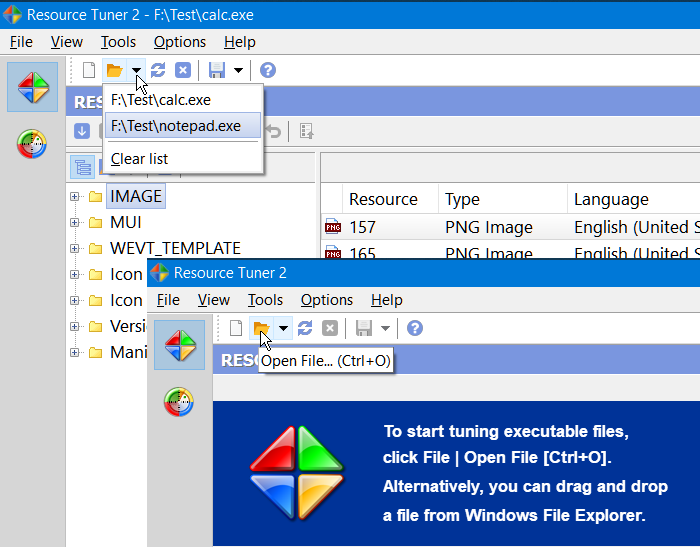Open Tools menu in lower window
The height and width of the screenshot is (547, 700).
266,300
